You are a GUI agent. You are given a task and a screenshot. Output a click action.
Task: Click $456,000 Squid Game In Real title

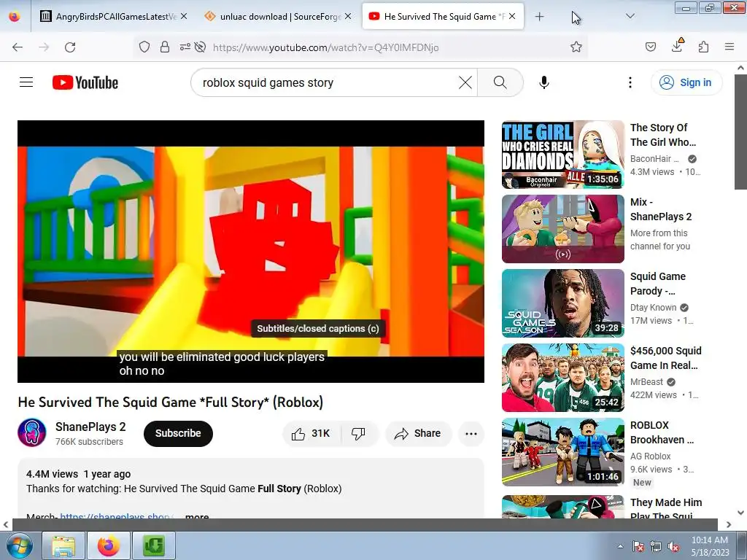point(665,357)
